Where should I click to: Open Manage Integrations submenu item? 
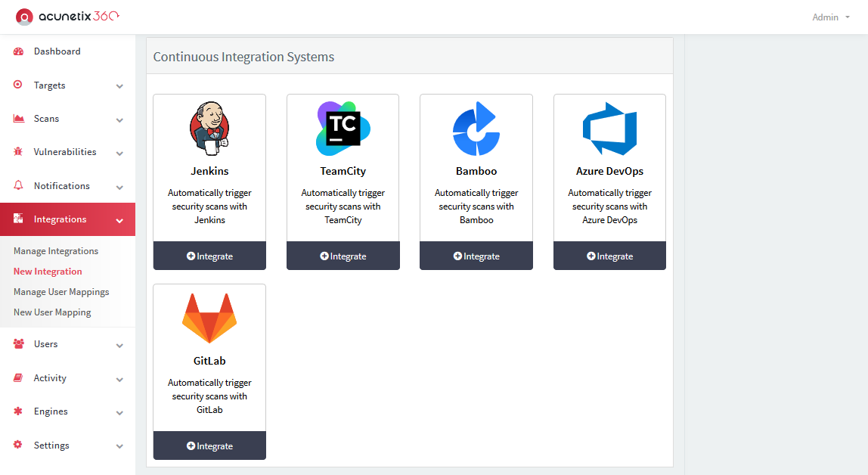point(56,251)
